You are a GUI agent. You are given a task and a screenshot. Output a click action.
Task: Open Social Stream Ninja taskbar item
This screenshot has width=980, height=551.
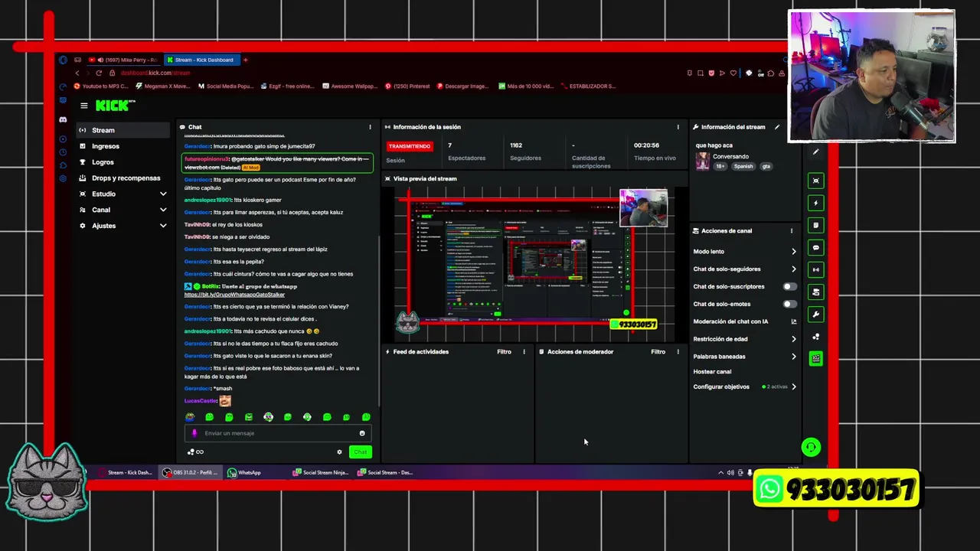pyautogui.click(x=320, y=472)
